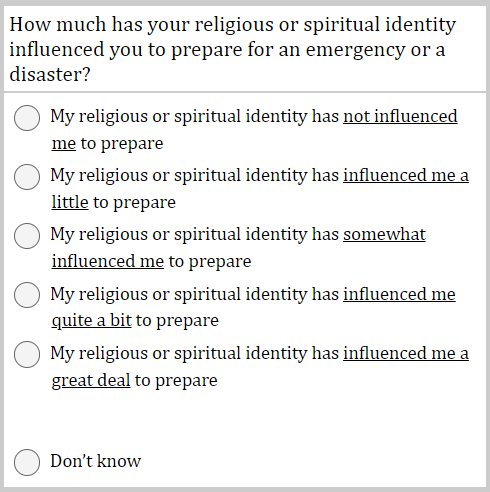This screenshot has width=490, height=492.
Task: Click the underlined 'great deal' text
Action: [x=91, y=380]
